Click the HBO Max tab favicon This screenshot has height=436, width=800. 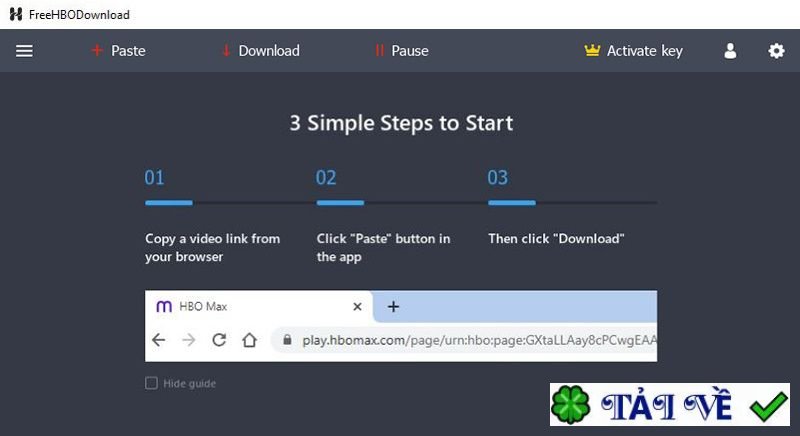164,306
